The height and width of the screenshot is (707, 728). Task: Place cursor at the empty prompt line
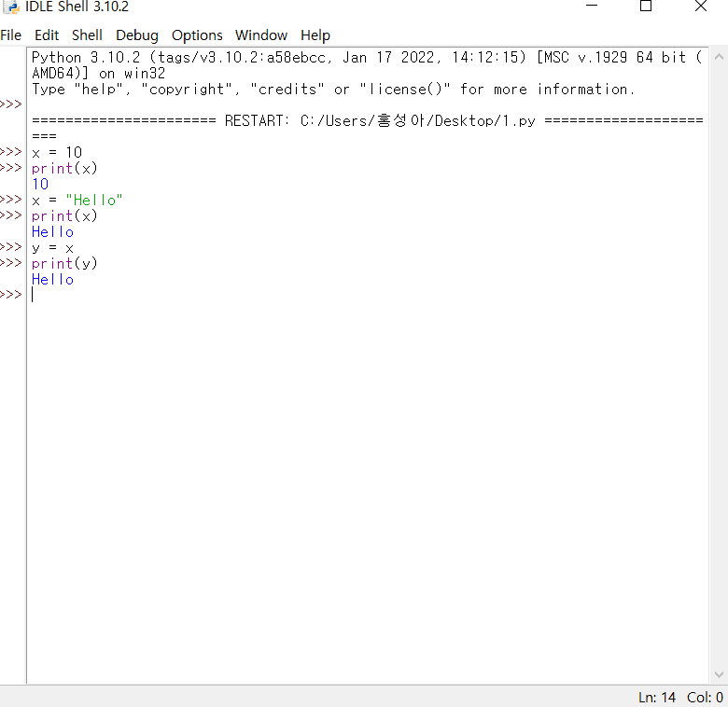(x=367, y=295)
